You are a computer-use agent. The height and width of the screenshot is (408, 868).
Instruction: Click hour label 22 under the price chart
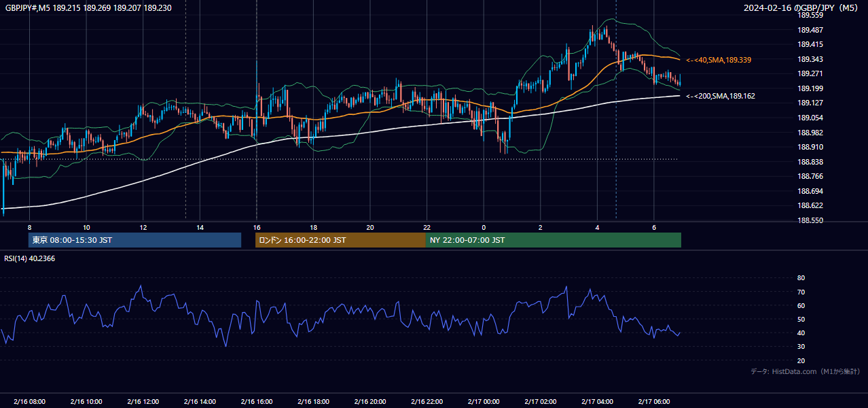pyautogui.click(x=427, y=227)
